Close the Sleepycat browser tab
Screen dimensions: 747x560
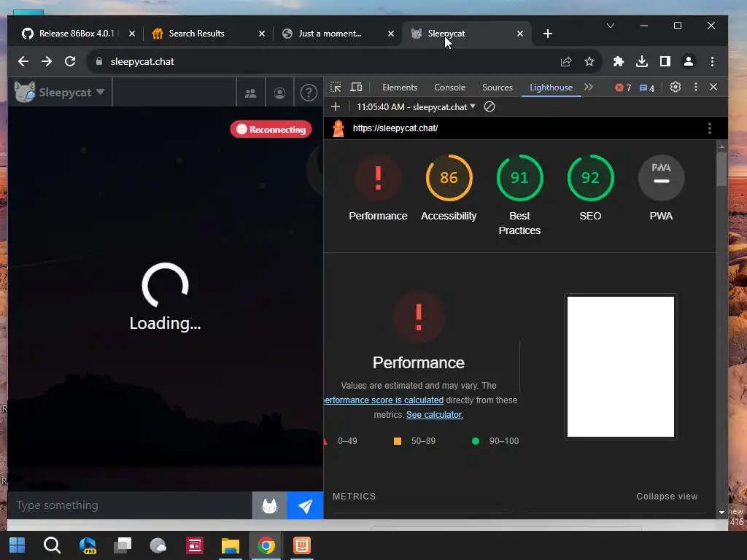click(519, 34)
